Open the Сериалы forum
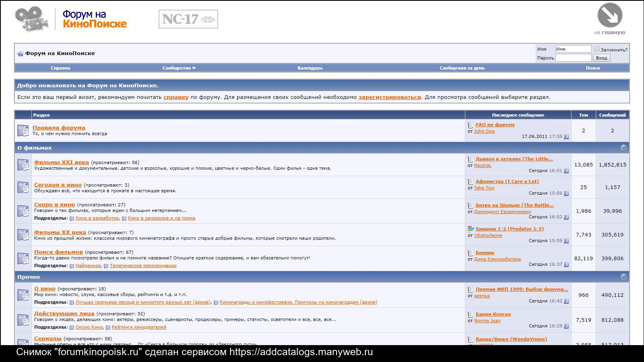The height and width of the screenshot is (362, 644). [x=48, y=338]
